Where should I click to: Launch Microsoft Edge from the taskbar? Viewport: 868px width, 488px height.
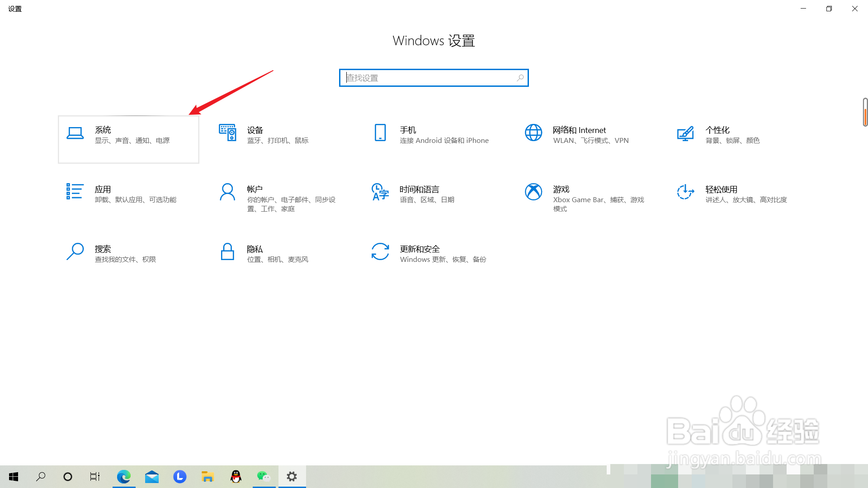pyautogui.click(x=123, y=476)
